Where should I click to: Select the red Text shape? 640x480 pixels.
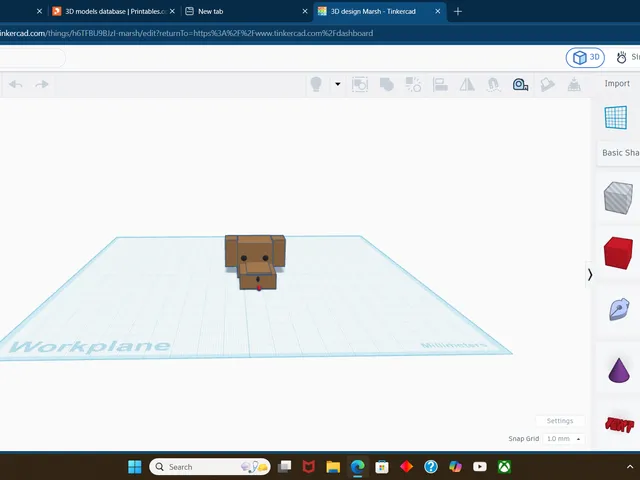(619, 424)
